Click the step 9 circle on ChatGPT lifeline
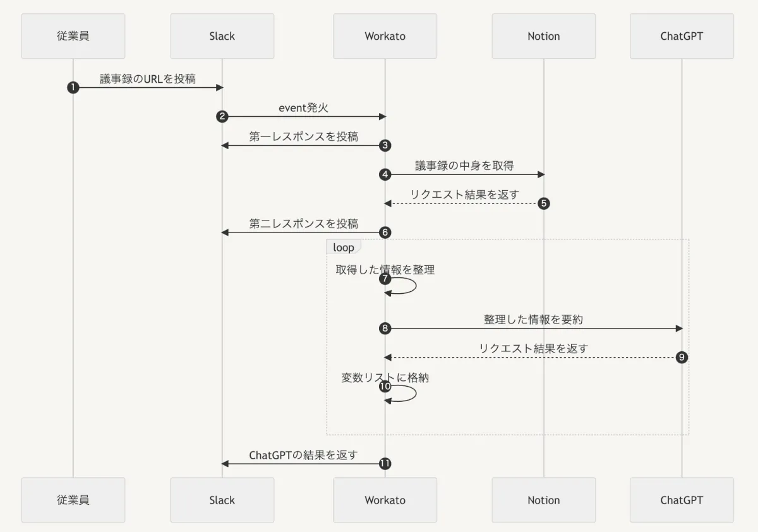This screenshot has width=758, height=532. click(x=682, y=358)
